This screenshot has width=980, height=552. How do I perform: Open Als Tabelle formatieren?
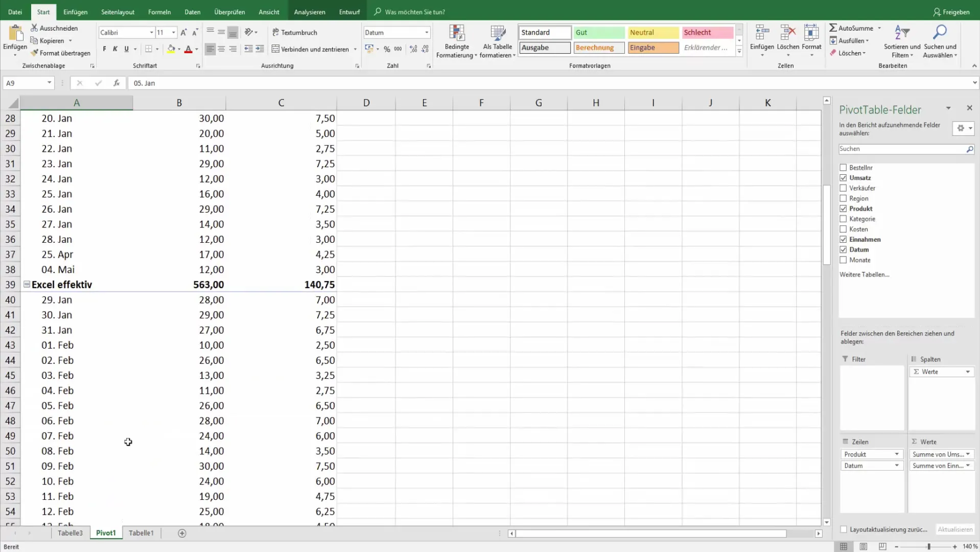click(497, 41)
